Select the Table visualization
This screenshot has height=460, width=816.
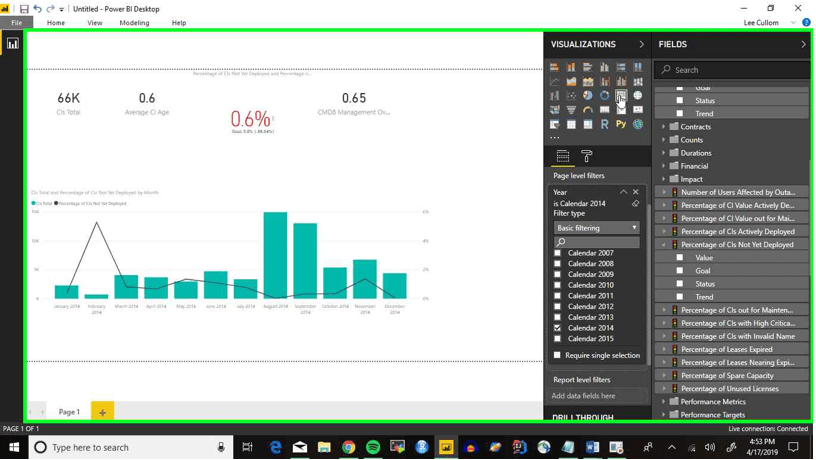(571, 124)
